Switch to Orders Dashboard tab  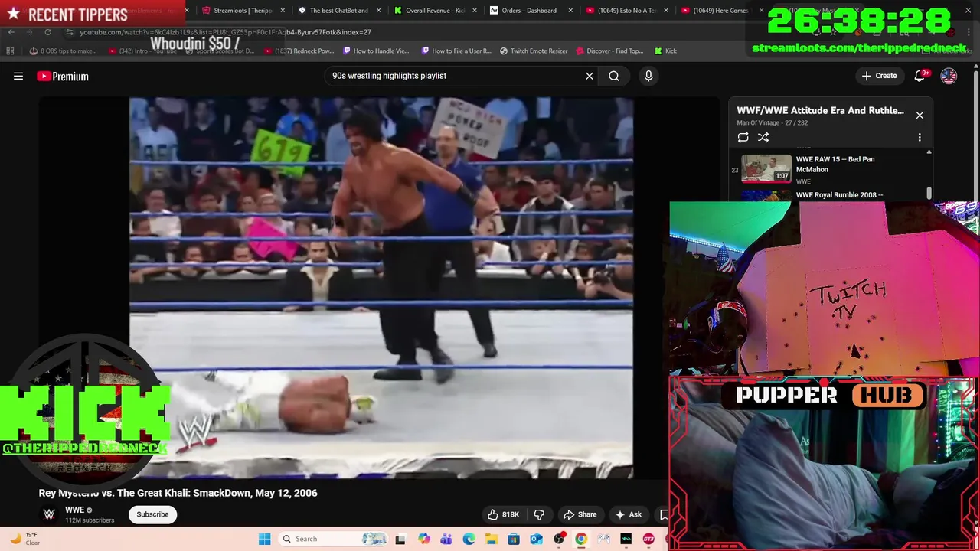pyautogui.click(x=529, y=11)
